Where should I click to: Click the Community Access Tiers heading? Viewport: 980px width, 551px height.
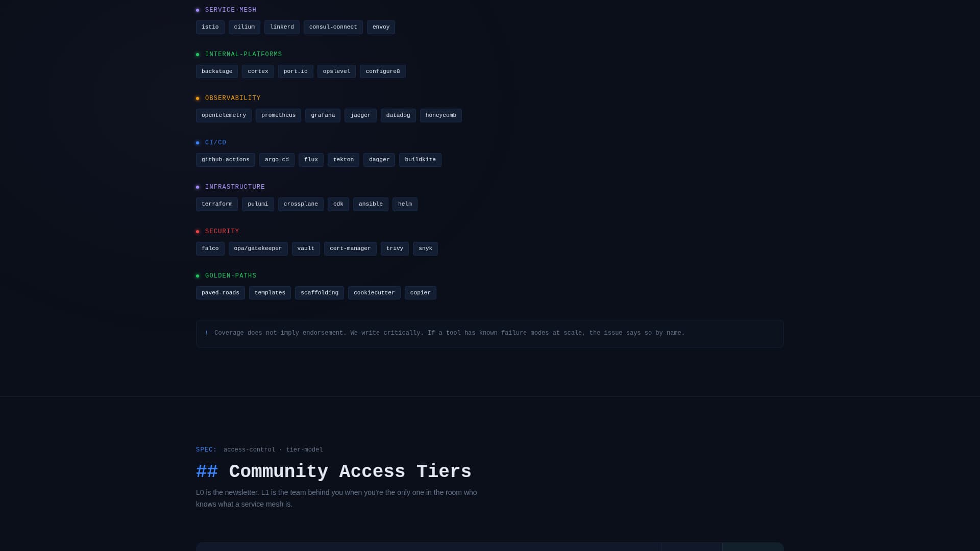pyautogui.click(x=334, y=472)
